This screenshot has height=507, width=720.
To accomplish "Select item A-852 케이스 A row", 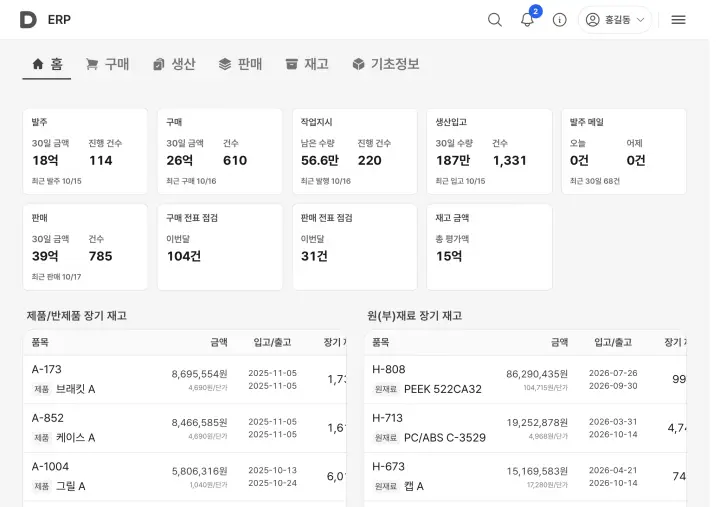I will tap(185, 428).
